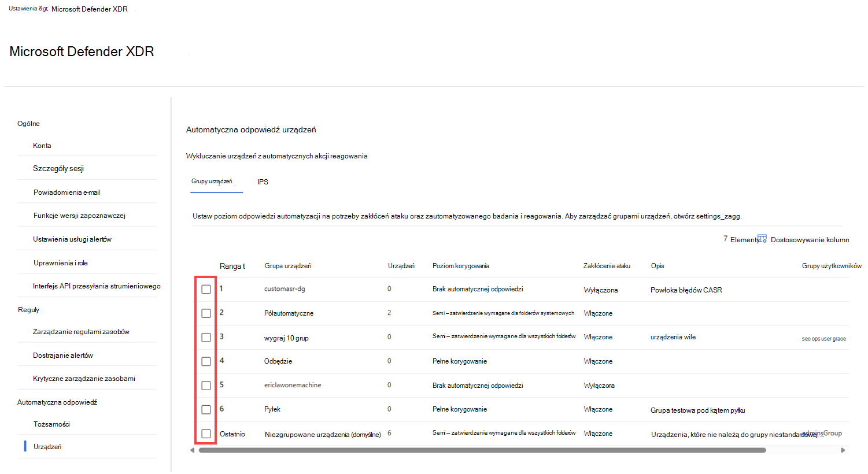Screen dimensions: 868x474
Task: Select the Odbędzie row checkbox
Action: (206, 361)
